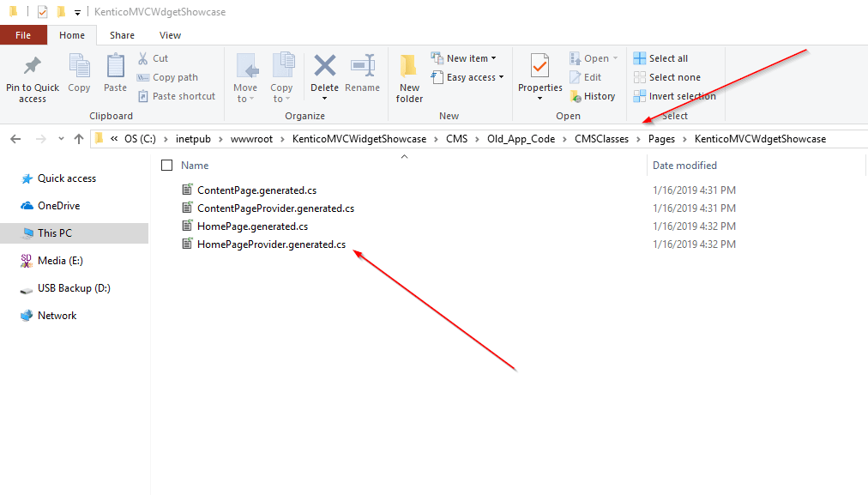
Task: Cut the selected item
Action: (x=154, y=58)
